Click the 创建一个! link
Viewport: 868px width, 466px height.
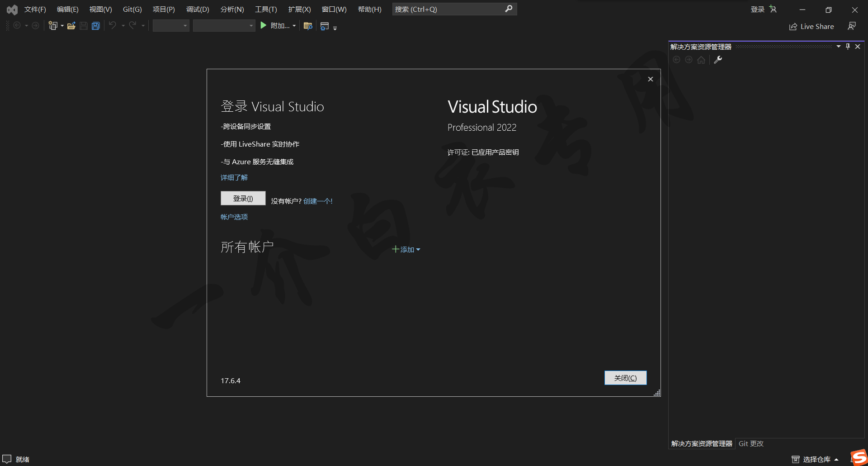(318, 201)
